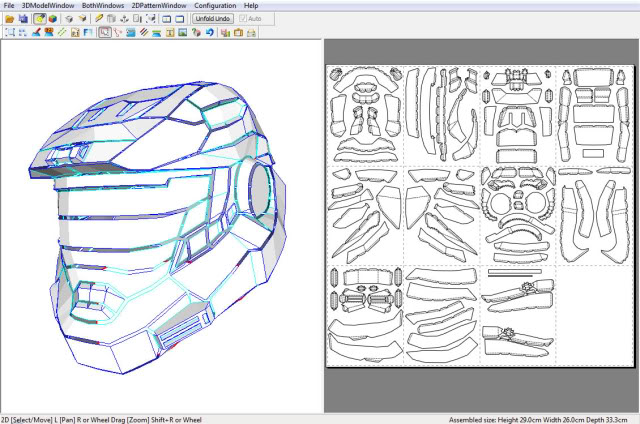Click the orange briefcase icon
The width and height of the screenshot is (640, 424).
[x=238, y=32]
